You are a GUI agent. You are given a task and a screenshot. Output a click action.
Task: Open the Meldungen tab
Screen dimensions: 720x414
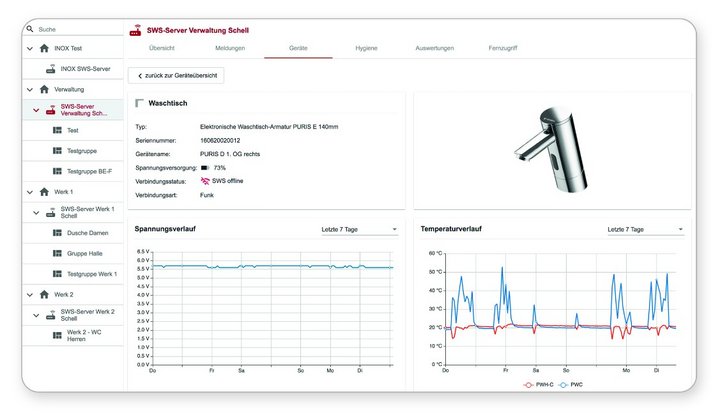click(229, 48)
